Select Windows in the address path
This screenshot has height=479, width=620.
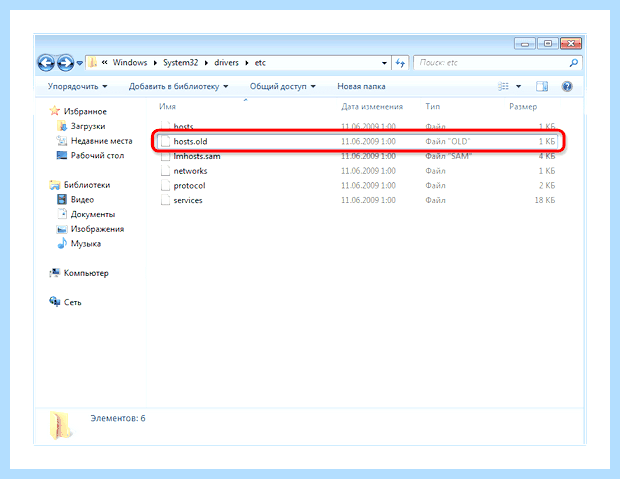[x=130, y=62]
